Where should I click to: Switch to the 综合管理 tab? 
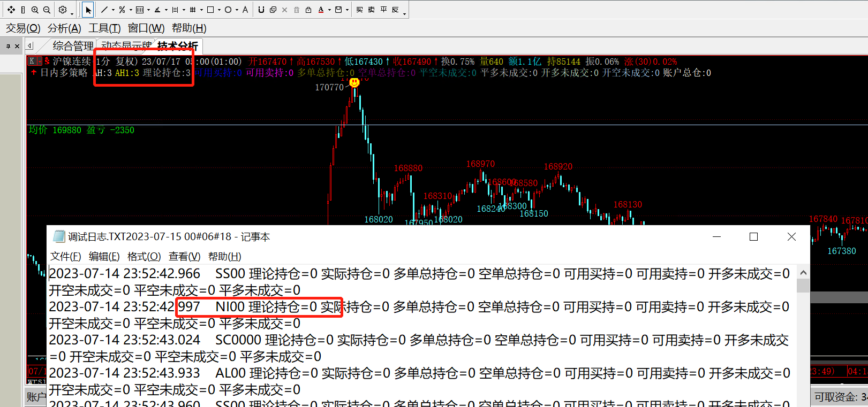pyautogui.click(x=73, y=46)
